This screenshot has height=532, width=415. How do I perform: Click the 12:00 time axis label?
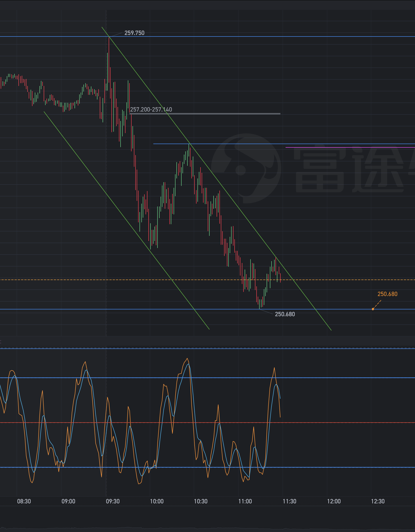click(334, 501)
